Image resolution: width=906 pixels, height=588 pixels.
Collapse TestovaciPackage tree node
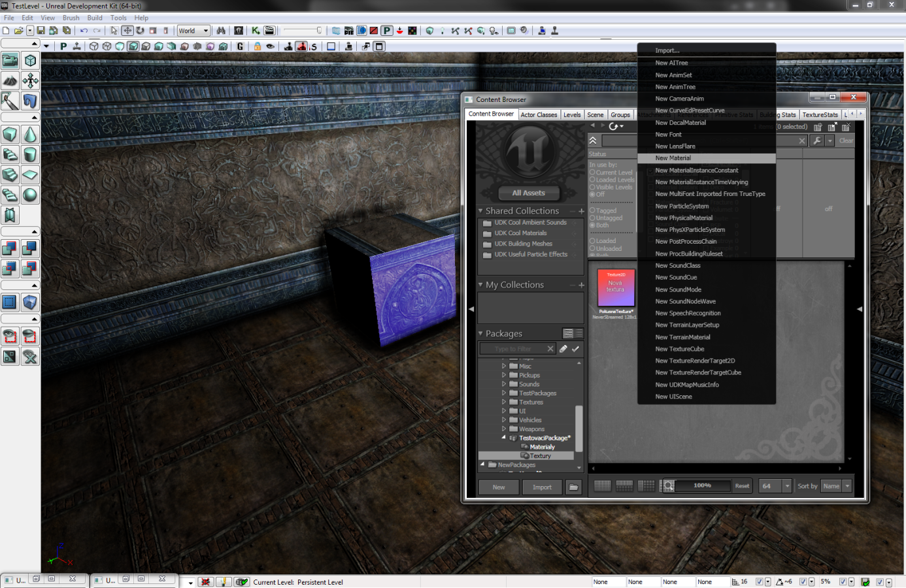tap(503, 438)
